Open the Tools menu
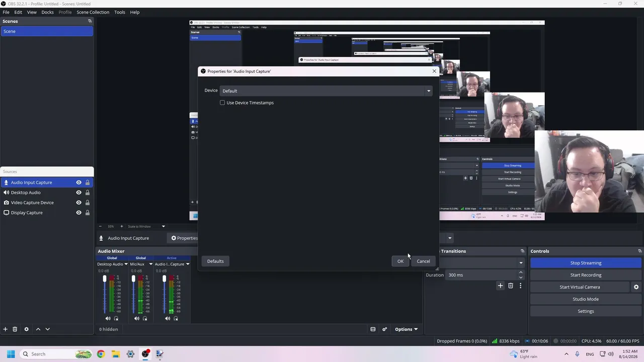 119,12
